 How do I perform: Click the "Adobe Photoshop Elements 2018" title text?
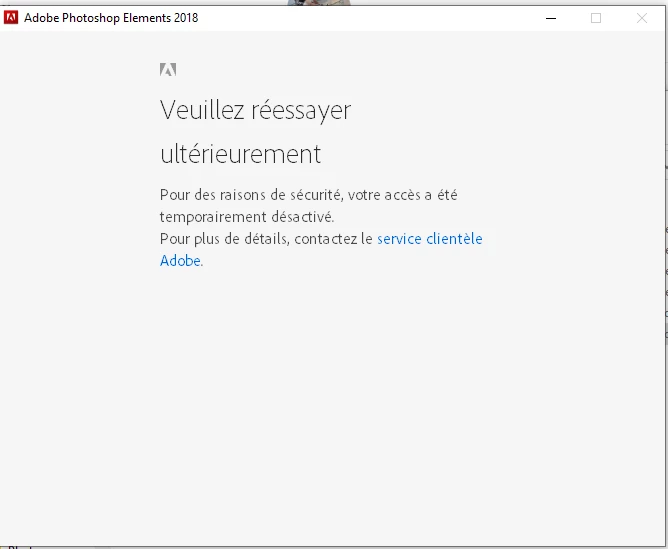pos(111,18)
